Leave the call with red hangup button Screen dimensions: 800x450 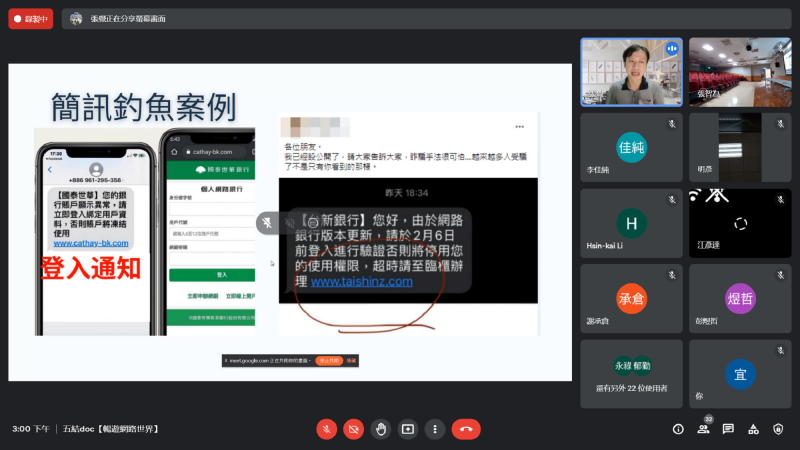[x=466, y=429]
